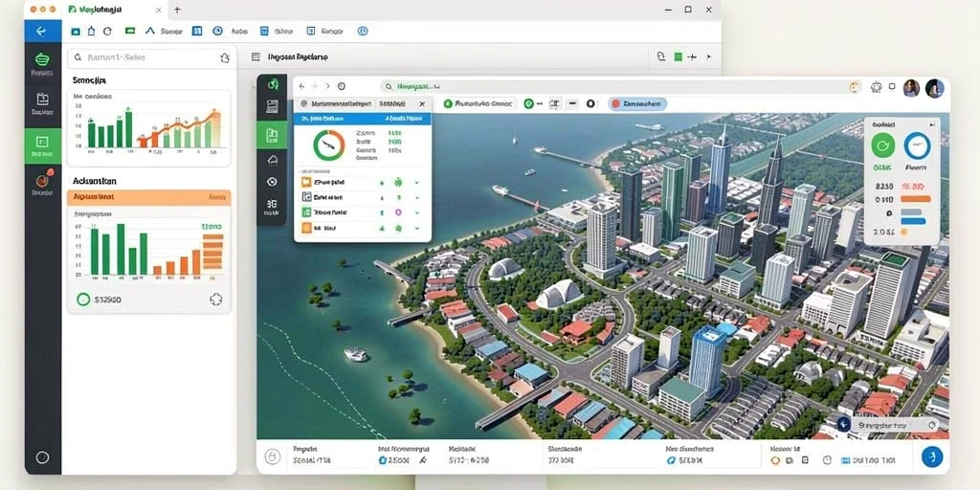Open the 3G item in the dark sidebar
980x490 pixels.
click(272, 208)
